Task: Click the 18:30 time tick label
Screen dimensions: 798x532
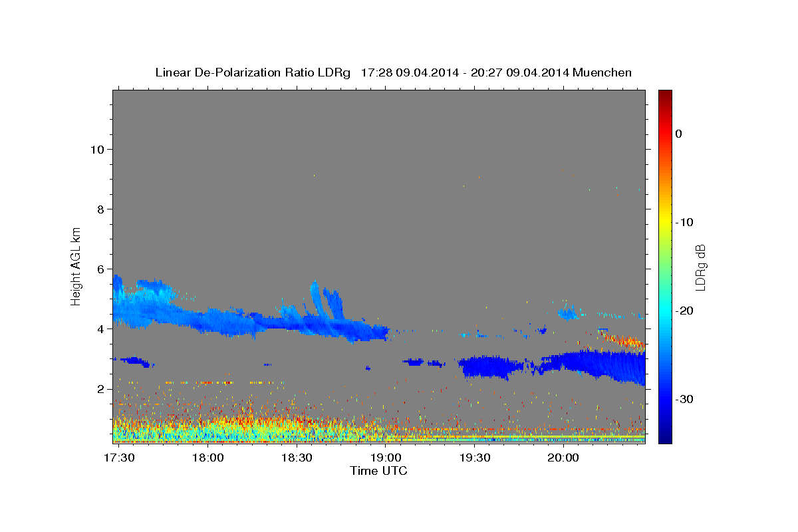Action: 297,458
